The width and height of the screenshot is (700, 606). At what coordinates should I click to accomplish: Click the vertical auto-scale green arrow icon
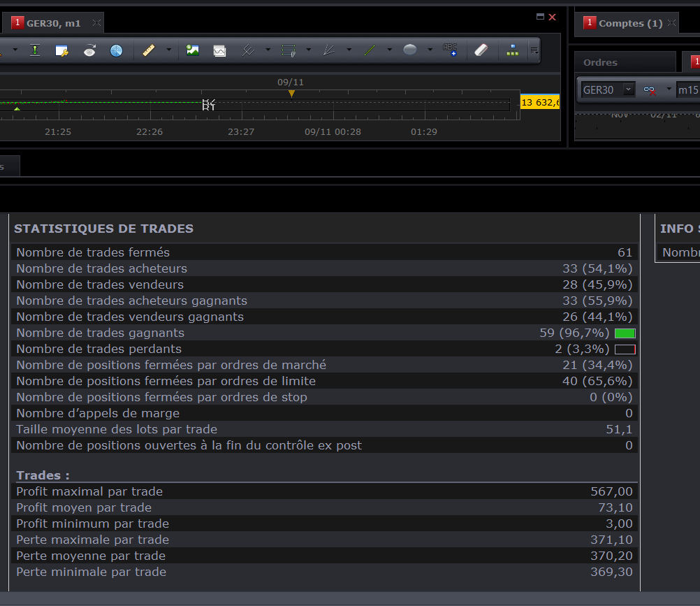pos(35,50)
